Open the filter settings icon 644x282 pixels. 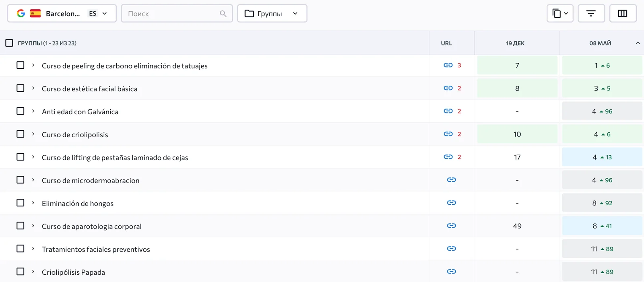[591, 14]
